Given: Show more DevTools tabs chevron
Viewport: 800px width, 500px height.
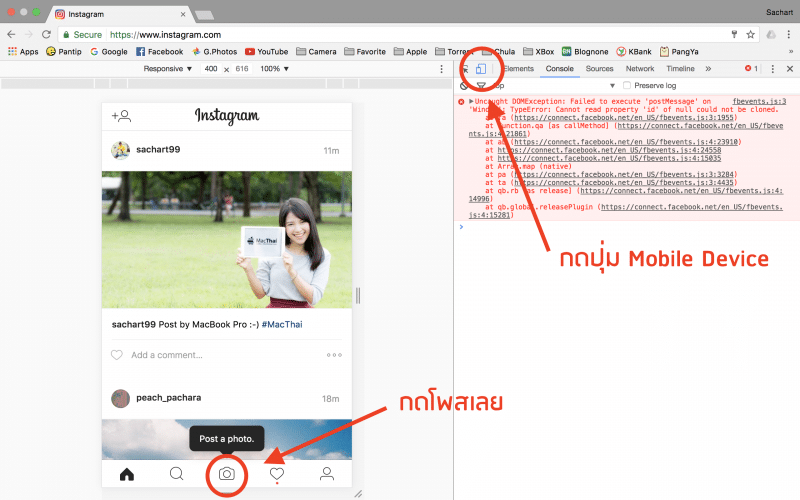Looking at the screenshot, I should (x=708, y=69).
